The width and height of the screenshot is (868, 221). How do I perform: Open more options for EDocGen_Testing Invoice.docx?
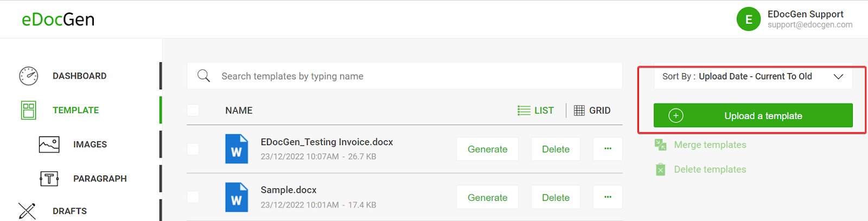(x=608, y=149)
